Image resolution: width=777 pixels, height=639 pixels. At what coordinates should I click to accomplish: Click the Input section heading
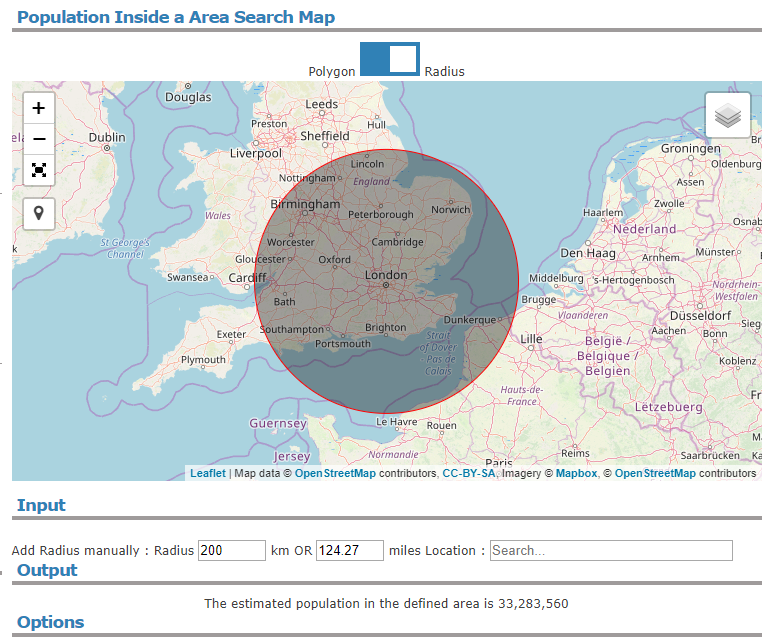(41, 505)
